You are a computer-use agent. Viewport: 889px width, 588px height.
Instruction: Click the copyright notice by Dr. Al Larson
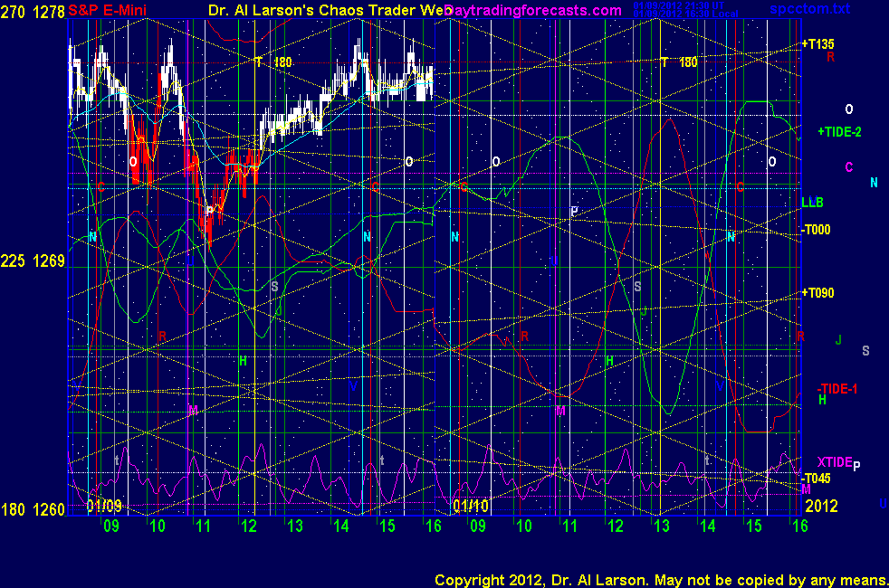click(661, 580)
